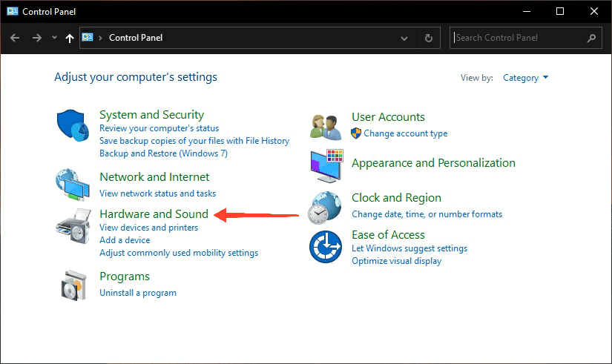Open the Hardware and Sound printer icon
Viewport: 612px width, 364px height.
point(73,226)
